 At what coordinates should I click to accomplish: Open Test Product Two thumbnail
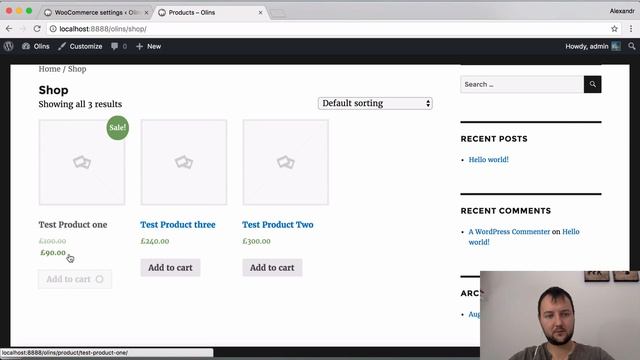pos(286,162)
